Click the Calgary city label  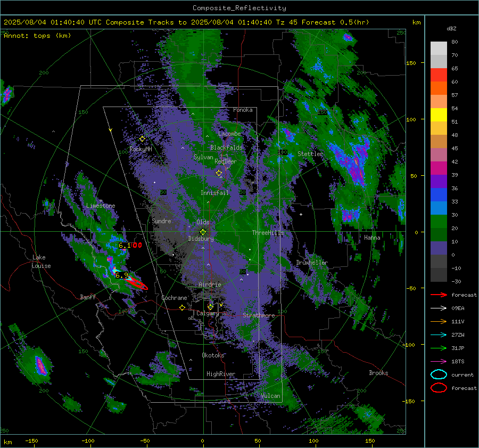pyautogui.click(x=208, y=313)
